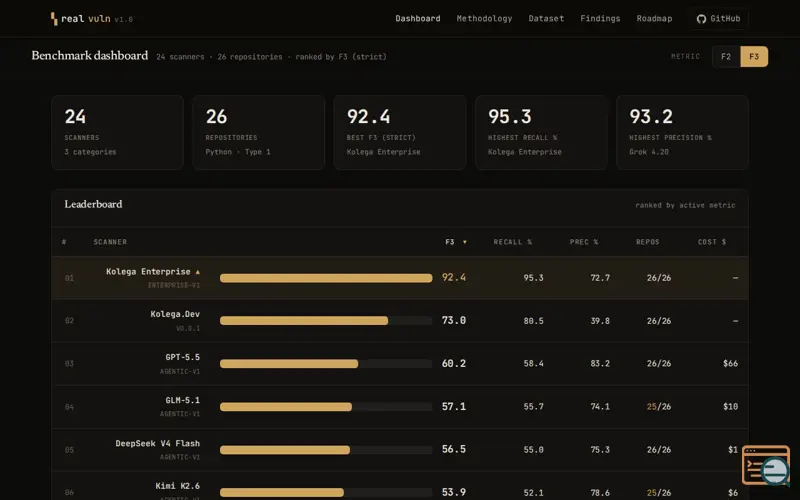Open the Roadmap nav item
The image size is (800, 500).
pos(654,18)
